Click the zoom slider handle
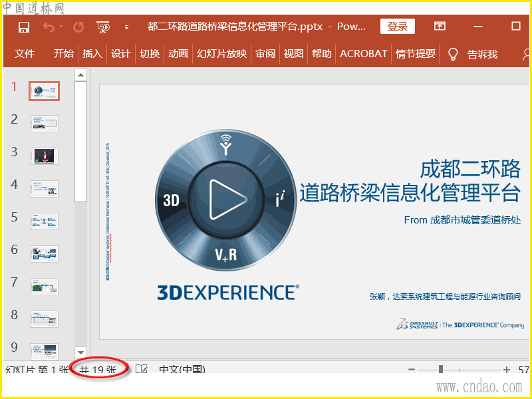Screen dimensions: 532x399 (x=441, y=369)
